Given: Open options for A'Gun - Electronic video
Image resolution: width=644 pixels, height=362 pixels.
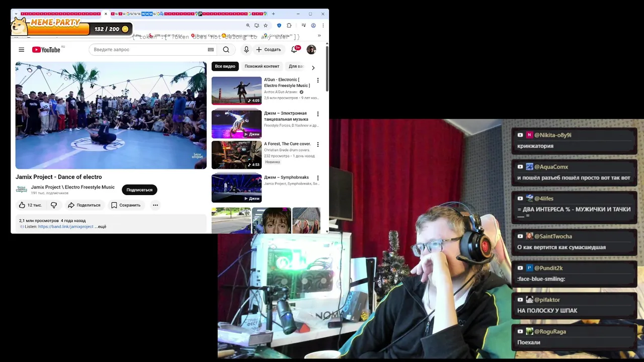Looking at the screenshot, I should point(317,80).
